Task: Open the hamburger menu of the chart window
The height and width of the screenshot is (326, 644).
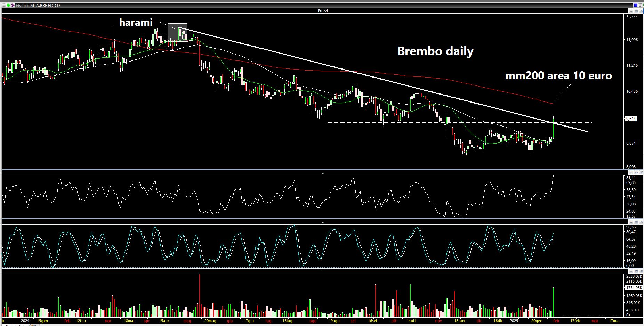Action: click(x=3, y=6)
